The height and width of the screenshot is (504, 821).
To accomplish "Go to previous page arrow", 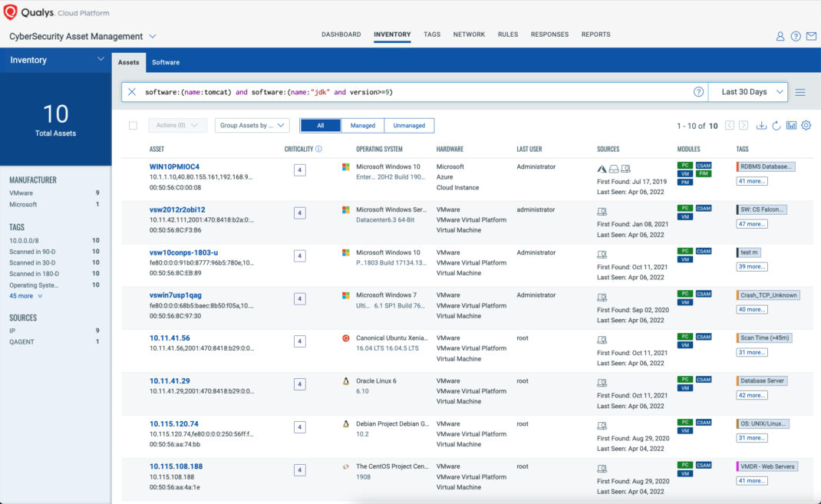I will tap(730, 126).
